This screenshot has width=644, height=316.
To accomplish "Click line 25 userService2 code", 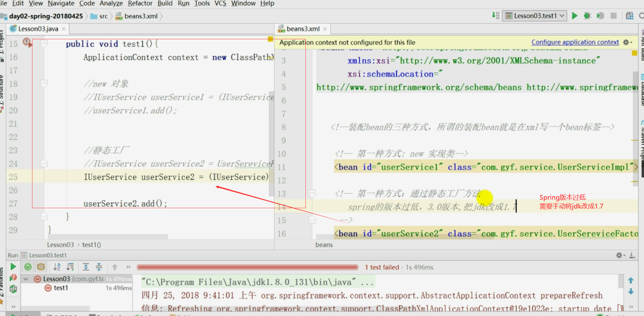I will tap(176, 177).
